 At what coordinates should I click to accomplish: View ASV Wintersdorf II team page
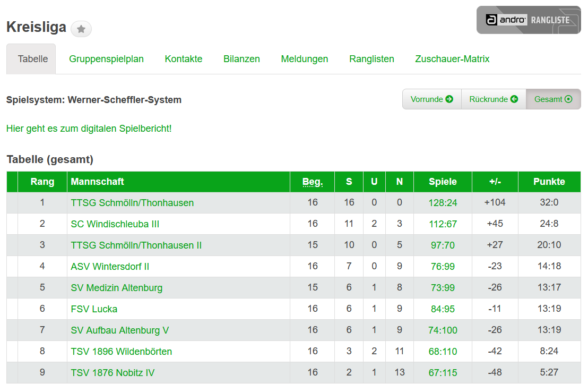point(110,267)
